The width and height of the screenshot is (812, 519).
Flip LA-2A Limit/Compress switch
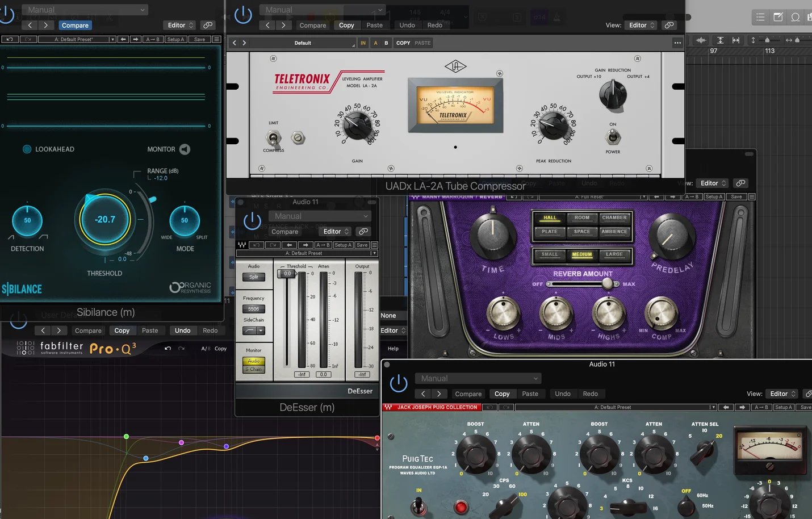(x=273, y=137)
